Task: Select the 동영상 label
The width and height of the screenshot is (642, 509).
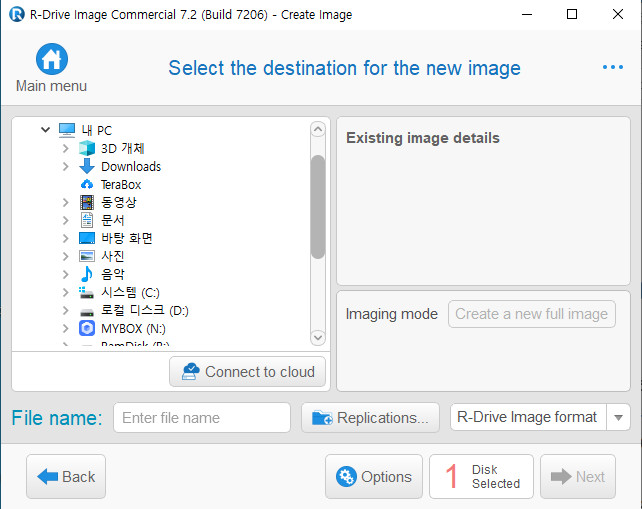Action: pyautogui.click(x=119, y=202)
